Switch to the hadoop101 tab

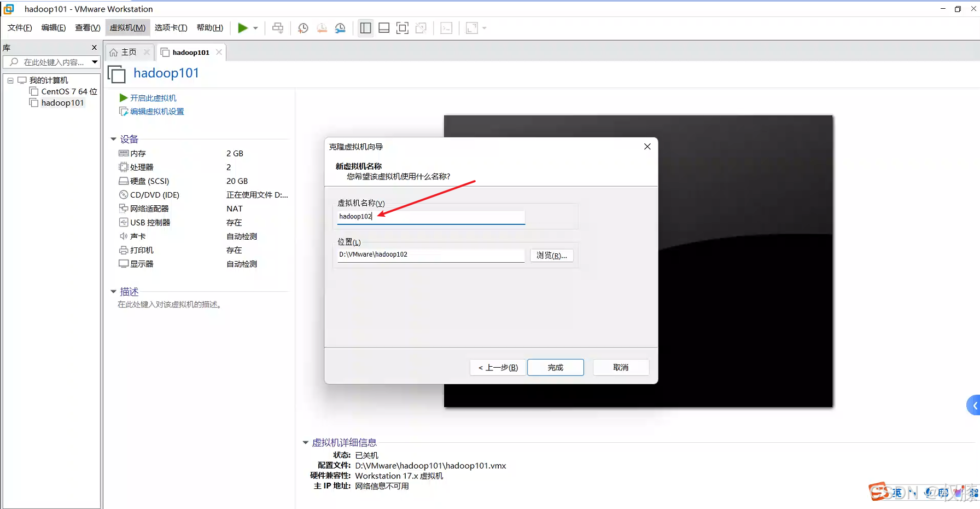[185, 52]
